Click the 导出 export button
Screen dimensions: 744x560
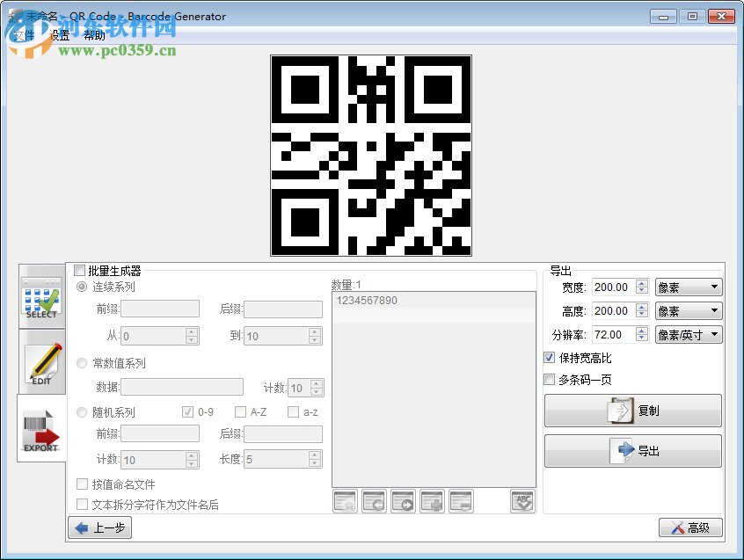point(632,451)
